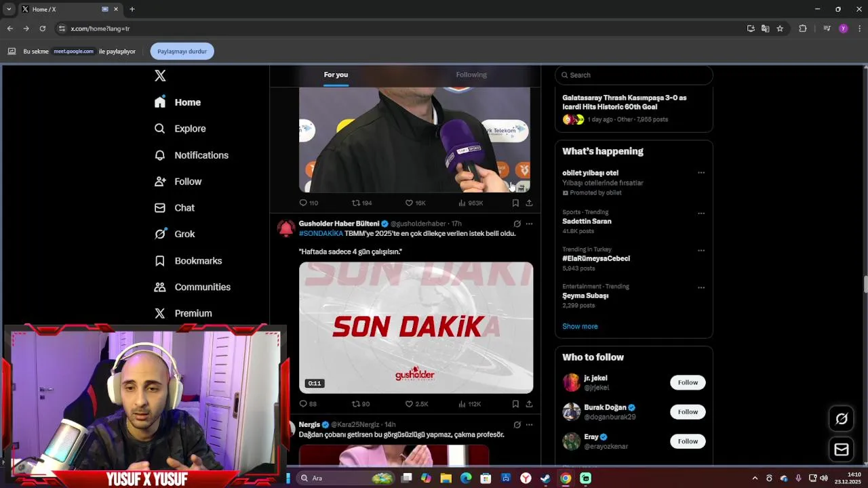Play the SON DAKİKA video

point(416,327)
